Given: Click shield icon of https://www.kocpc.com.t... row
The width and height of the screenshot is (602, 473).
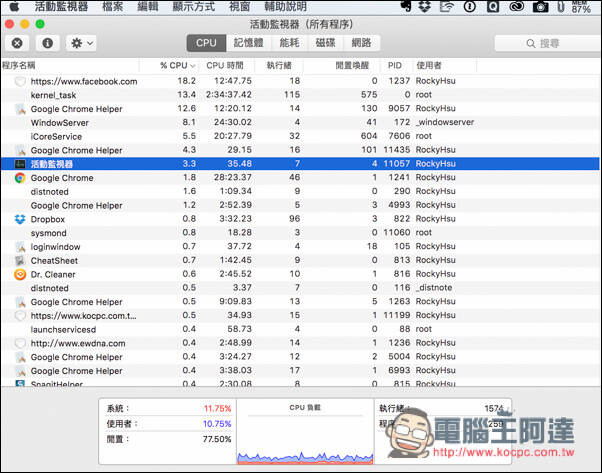Looking at the screenshot, I should click(20, 316).
